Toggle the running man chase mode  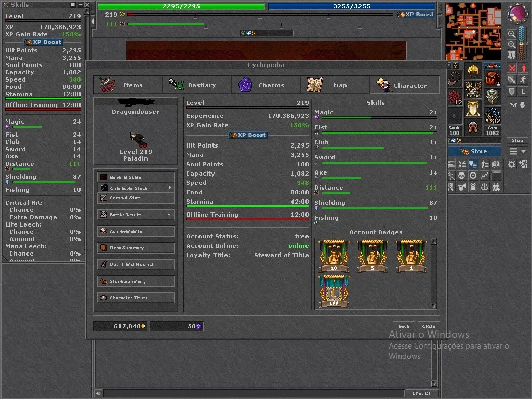524,79
